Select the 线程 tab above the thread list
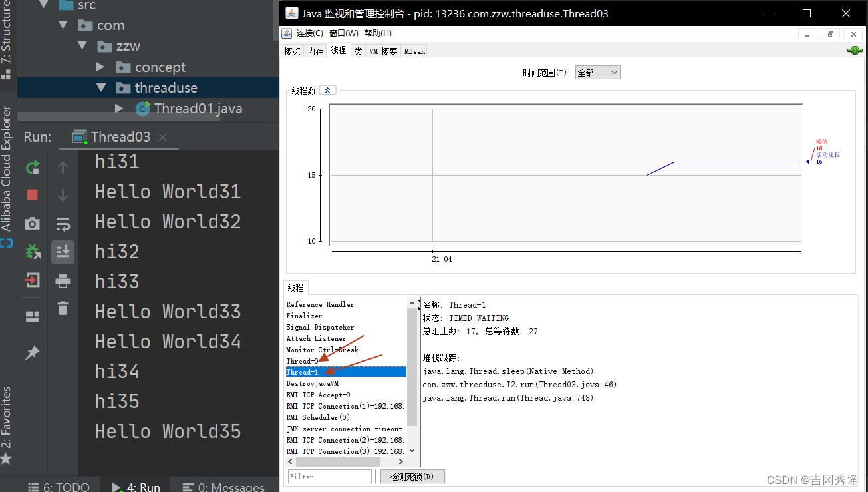This screenshot has width=868, height=492. tap(295, 288)
